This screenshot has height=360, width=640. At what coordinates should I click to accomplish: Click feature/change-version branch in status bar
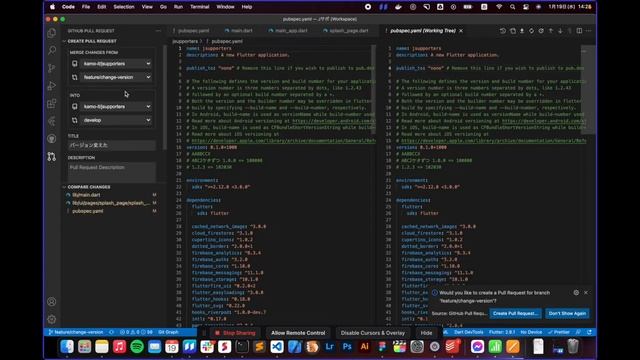coord(76,332)
